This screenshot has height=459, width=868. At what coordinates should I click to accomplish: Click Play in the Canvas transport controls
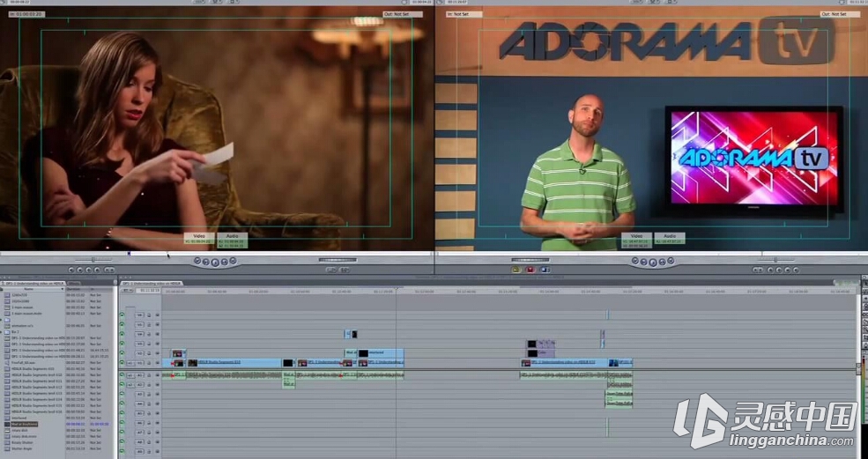click(x=653, y=263)
